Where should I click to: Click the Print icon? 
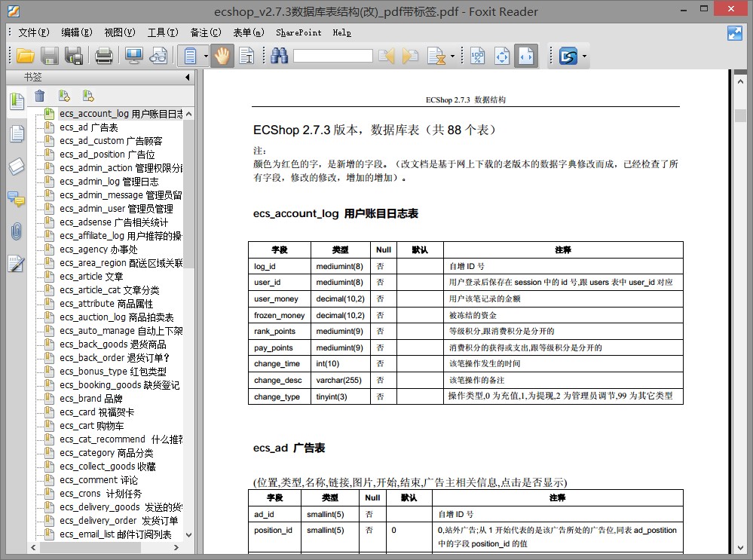point(104,57)
